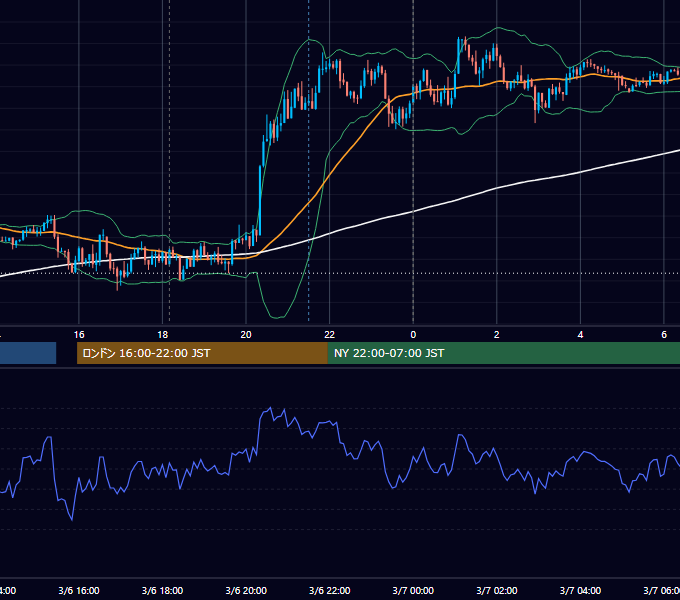Viewport: 680px width, 600px height.
Task: Click the blue session bar left of ロンドン
Action: tap(28, 353)
